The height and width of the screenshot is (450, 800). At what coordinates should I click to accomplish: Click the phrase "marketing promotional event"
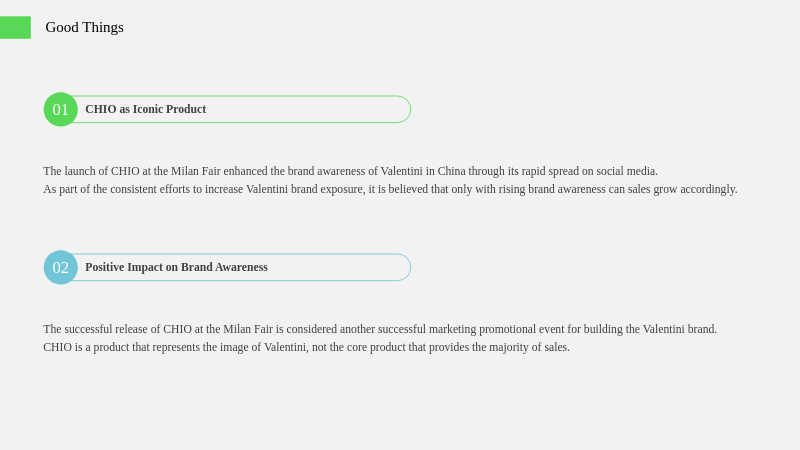[482, 329]
